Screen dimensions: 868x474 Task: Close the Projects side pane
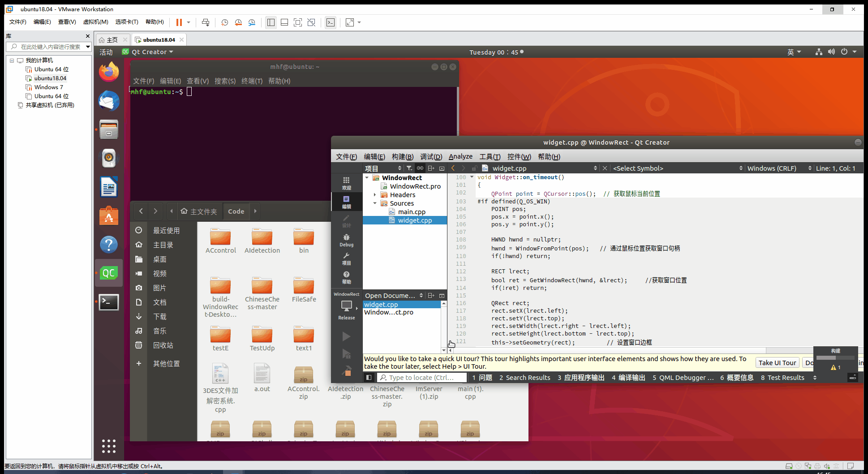point(442,168)
